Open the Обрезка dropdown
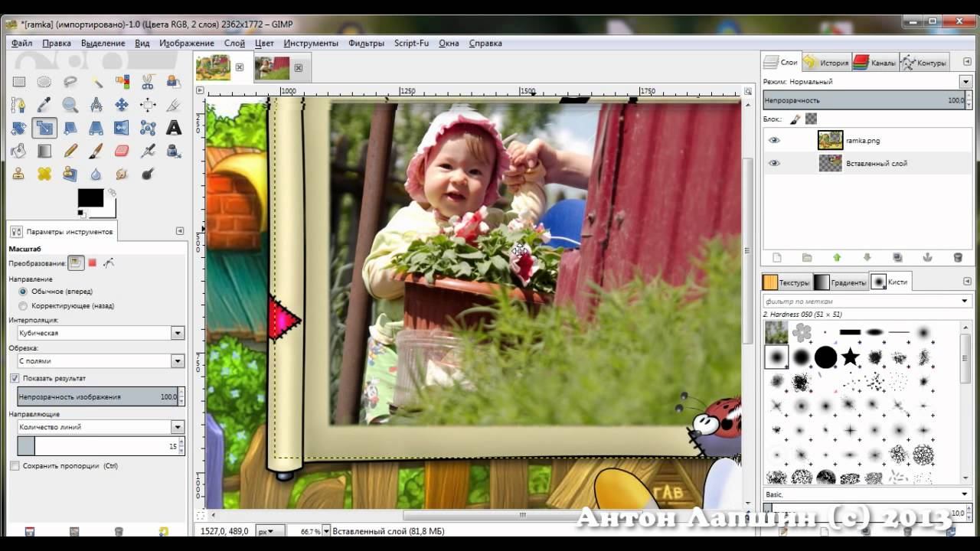Image resolution: width=980 pixels, height=551 pixels. (x=101, y=360)
